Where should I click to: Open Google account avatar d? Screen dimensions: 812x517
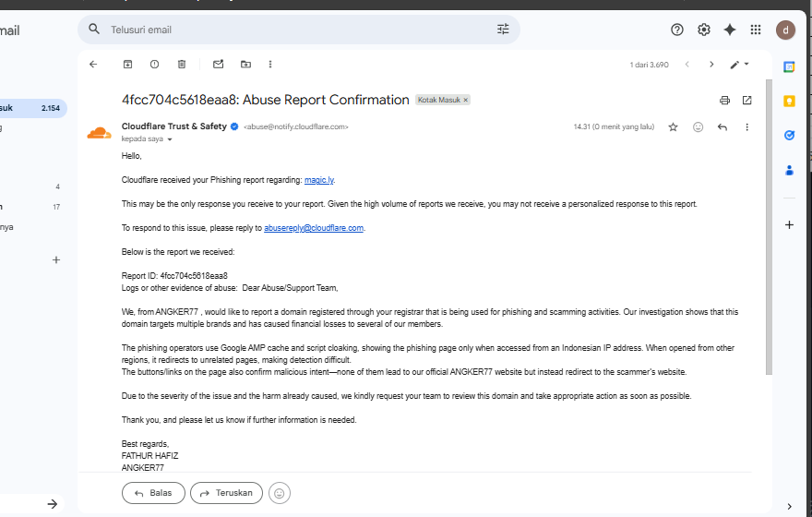(x=785, y=30)
